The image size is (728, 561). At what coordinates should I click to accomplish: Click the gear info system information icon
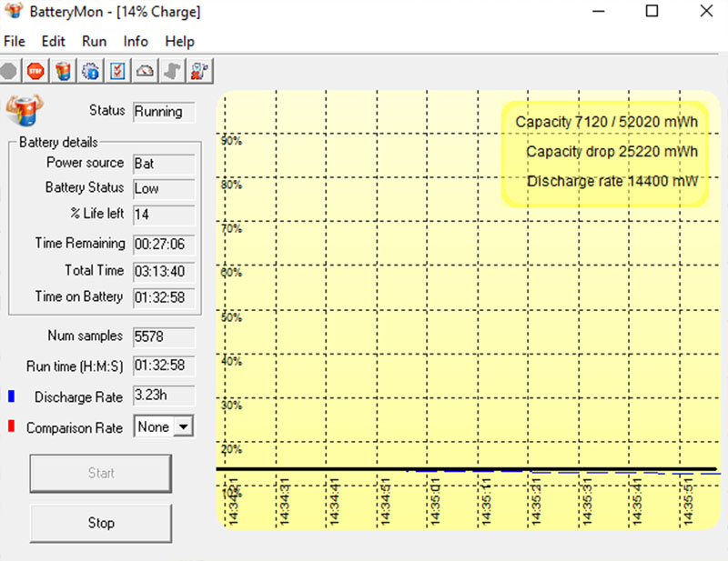tap(90, 70)
